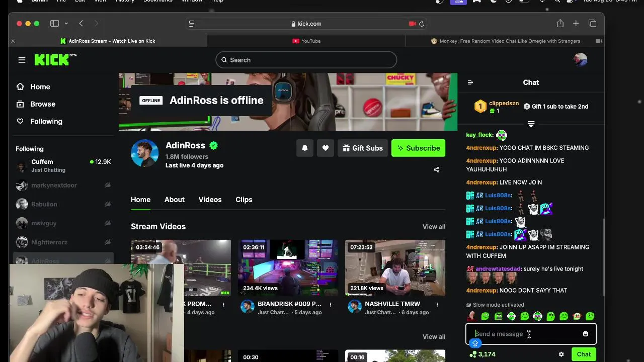The height and width of the screenshot is (362, 644).
Task: Send message with the Chat button
Action: click(584, 354)
